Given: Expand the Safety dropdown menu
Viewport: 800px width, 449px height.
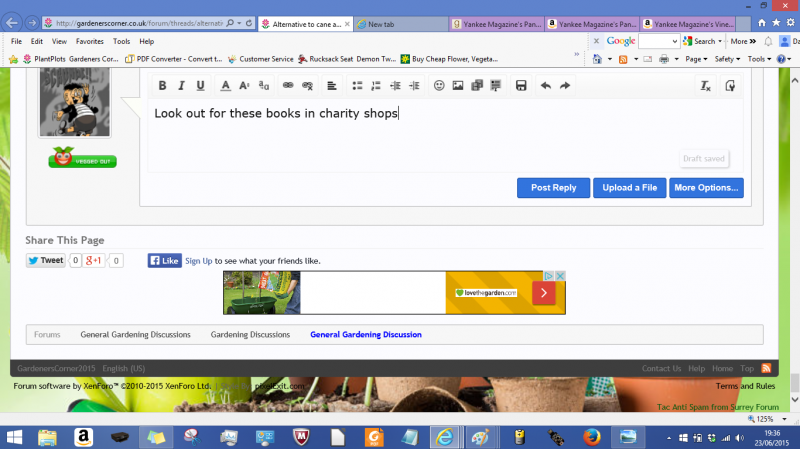Looking at the screenshot, I should (x=727, y=59).
